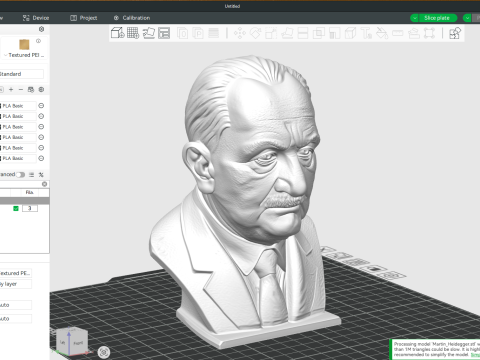Click the home reset view icon
Screen dimensions: 480x360
point(104,352)
